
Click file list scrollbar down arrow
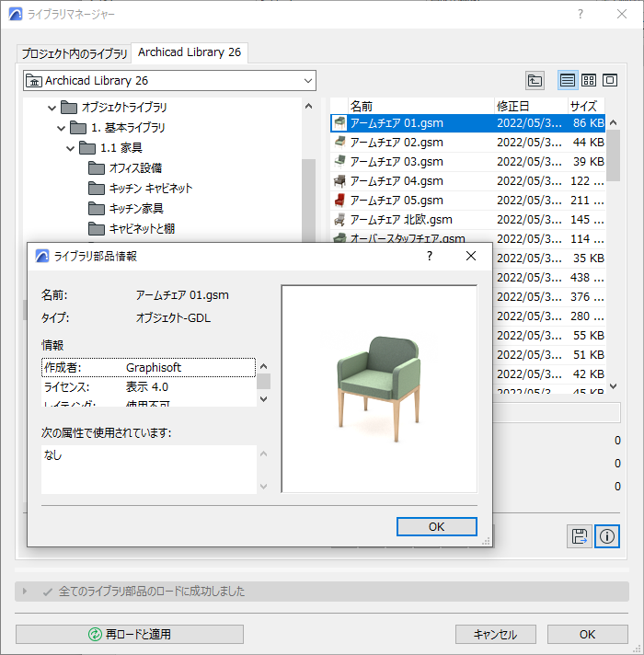coord(613,386)
